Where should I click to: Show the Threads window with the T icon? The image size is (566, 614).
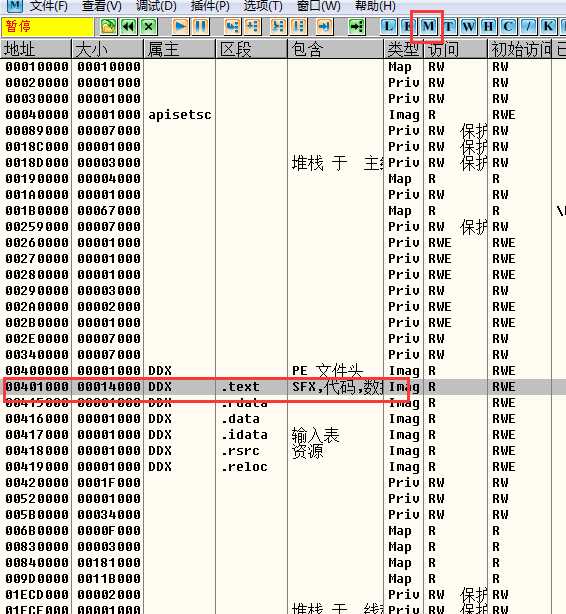449,27
